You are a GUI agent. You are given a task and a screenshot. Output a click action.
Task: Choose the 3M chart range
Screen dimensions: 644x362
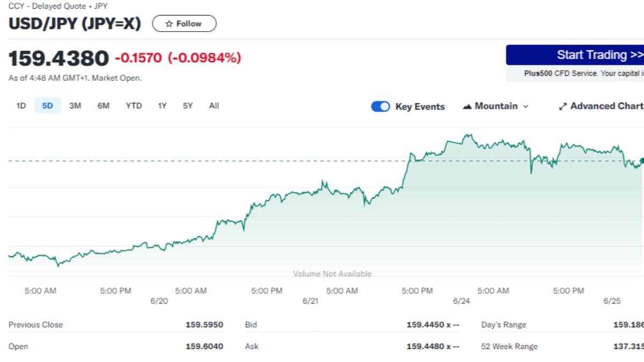pyautogui.click(x=75, y=106)
